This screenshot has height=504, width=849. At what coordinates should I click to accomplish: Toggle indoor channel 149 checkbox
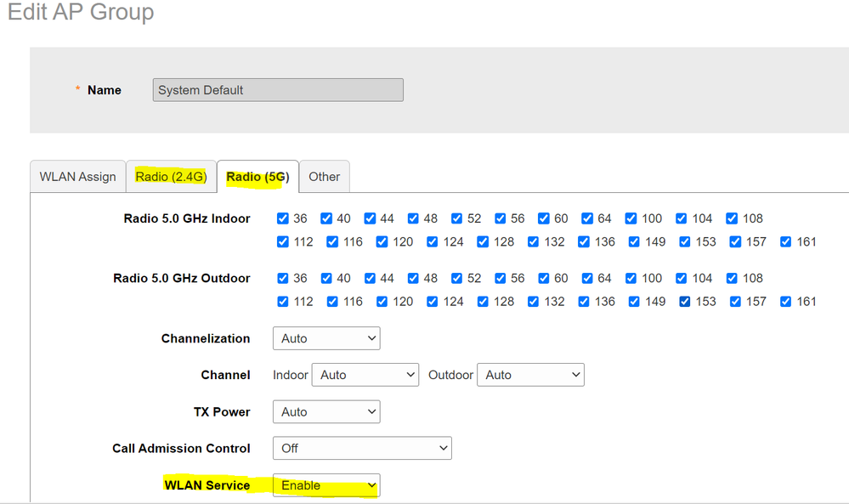point(634,242)
